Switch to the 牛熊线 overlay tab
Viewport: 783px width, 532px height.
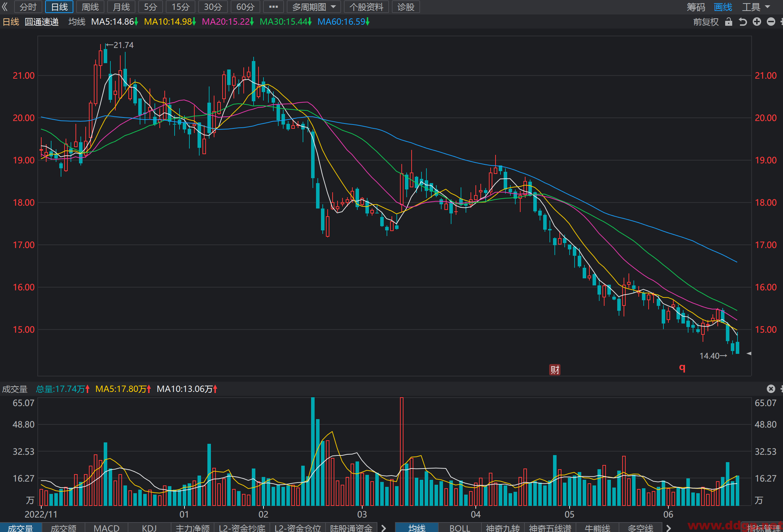tap(597, 528)
